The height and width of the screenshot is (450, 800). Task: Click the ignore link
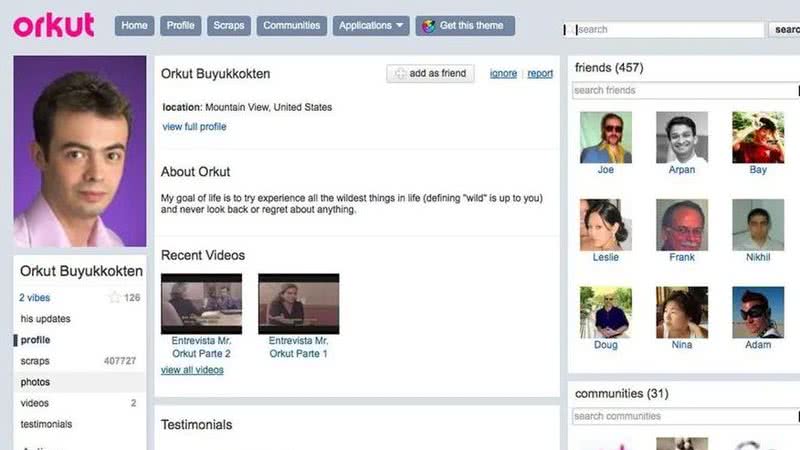coord(503,73)
